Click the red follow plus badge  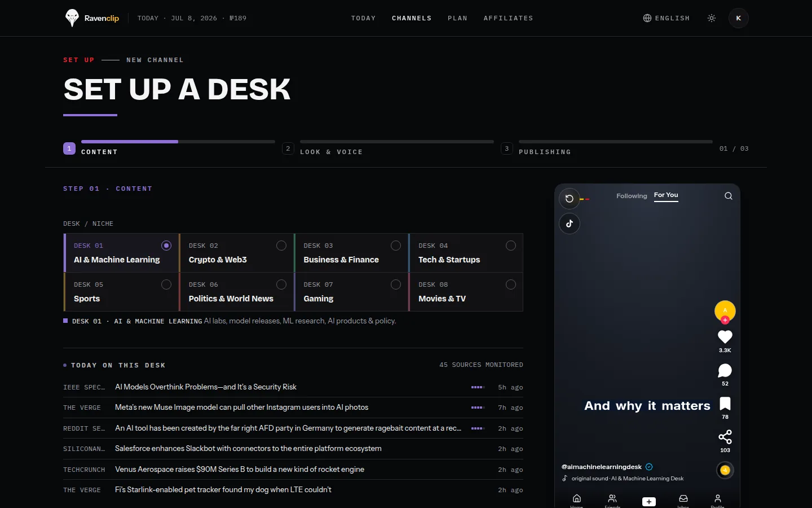click(x=725, y=320)
